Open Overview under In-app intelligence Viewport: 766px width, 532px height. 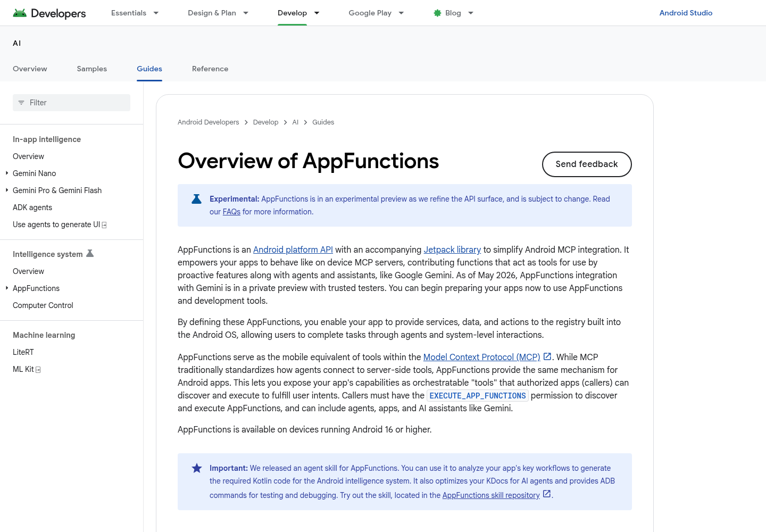tap(28, 156)
